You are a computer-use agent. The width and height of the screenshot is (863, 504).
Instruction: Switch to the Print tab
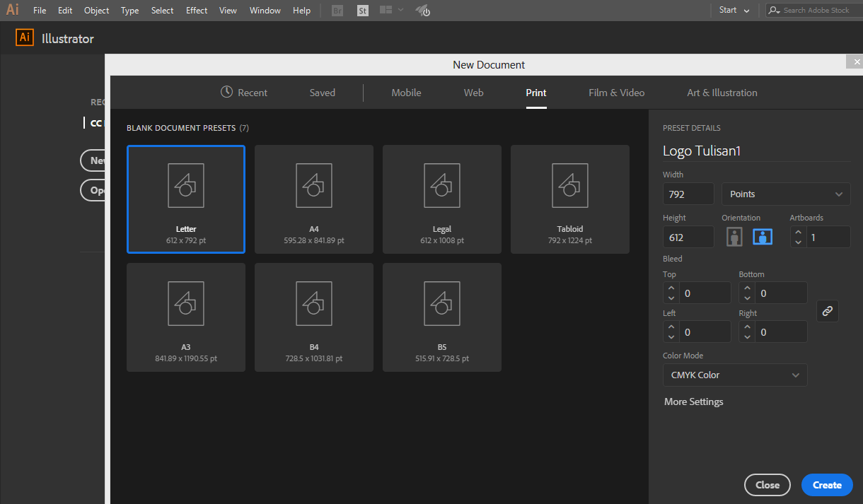(x=536, y=93)
